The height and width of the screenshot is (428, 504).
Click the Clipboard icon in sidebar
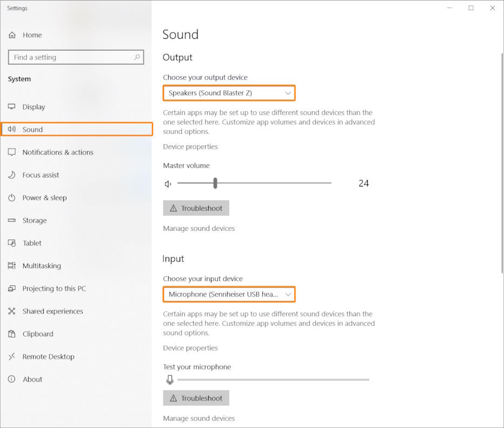[x=12, y=334]
